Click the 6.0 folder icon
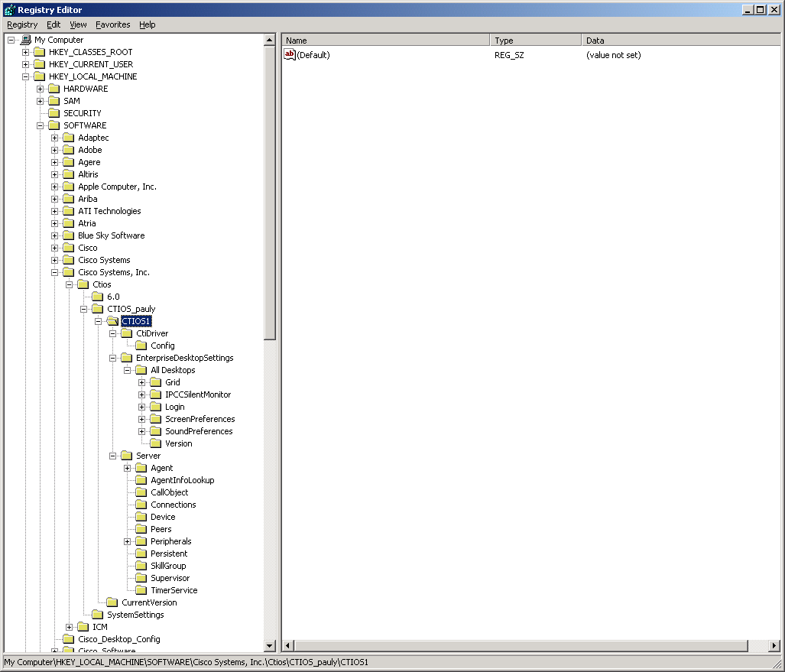785x672 pixels. tap(98, 297)
